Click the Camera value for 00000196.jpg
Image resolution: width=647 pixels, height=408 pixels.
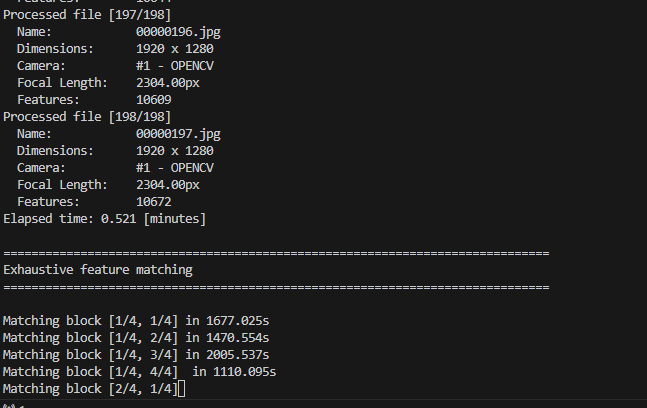pos(175,66)
